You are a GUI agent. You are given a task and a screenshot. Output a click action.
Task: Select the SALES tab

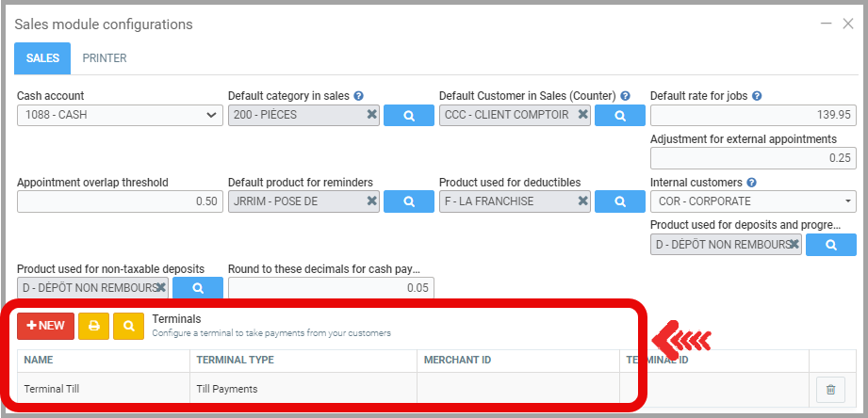point(42,58)
